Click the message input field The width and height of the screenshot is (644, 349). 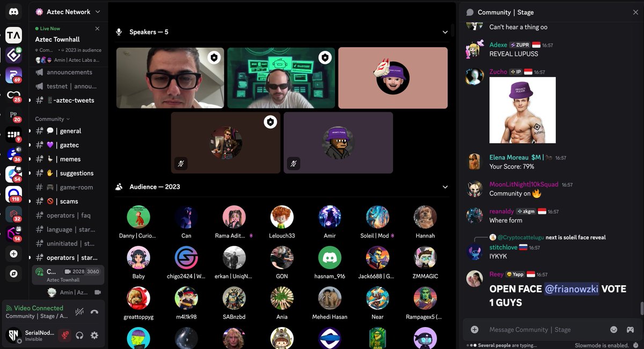click(x=537, y=329)
